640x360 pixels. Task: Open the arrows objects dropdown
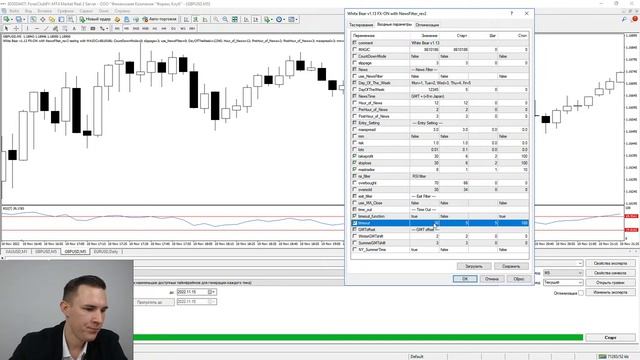click(x=107, y=29)
